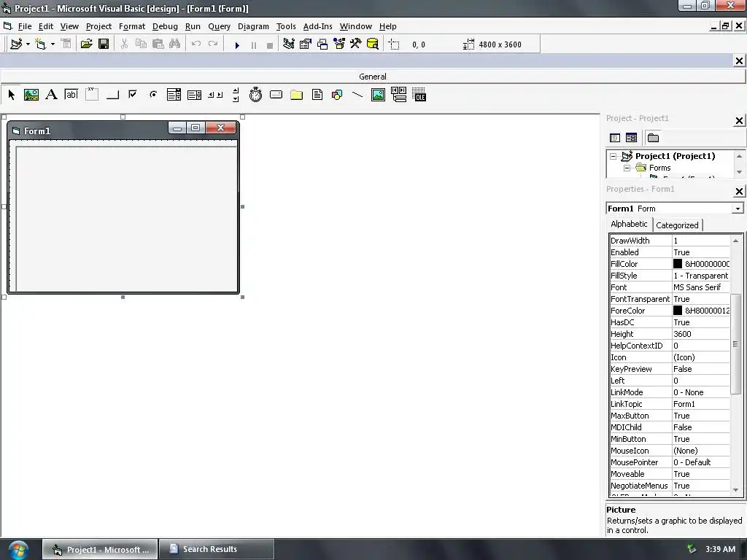747x560 pixels.
Task: Select the DriveListBox control tool
Action: [x=276, y=95]
